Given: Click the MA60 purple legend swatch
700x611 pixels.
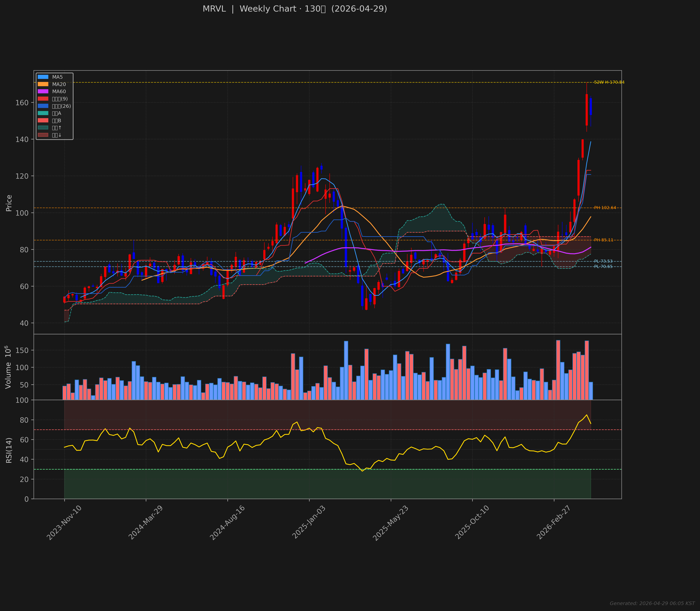Looking at the screenshot, I should point(43,91).
